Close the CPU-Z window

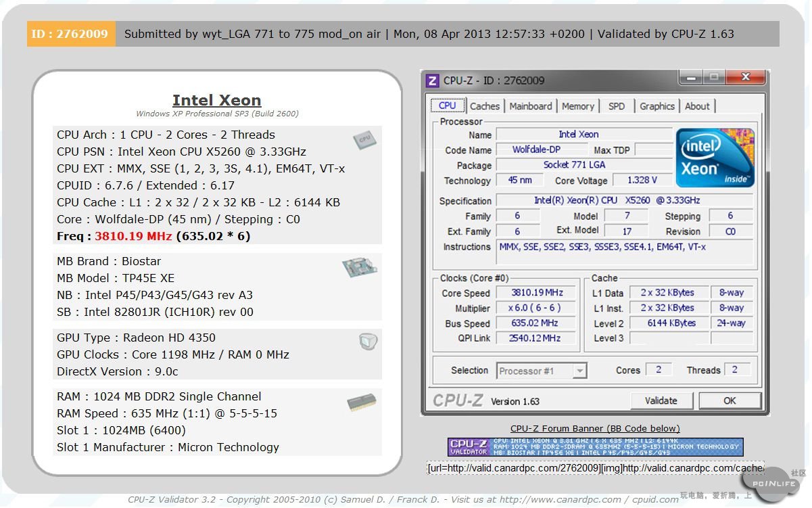click(746, 78)
